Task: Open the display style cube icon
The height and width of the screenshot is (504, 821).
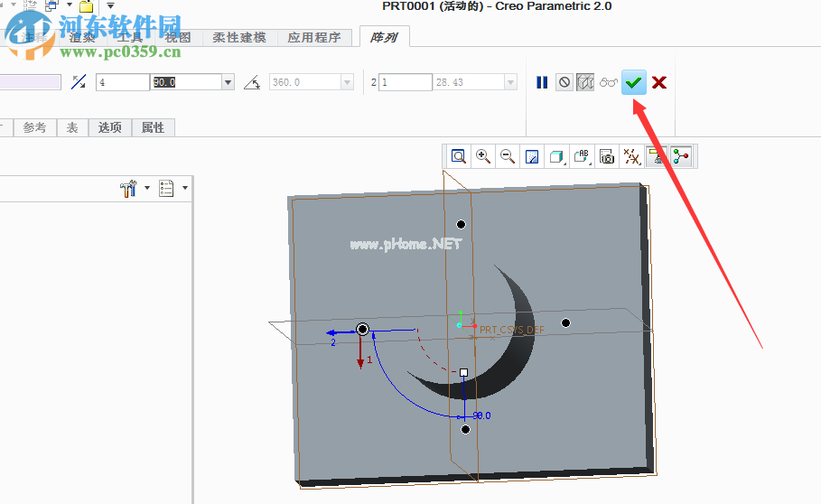Action: point(557,156)
